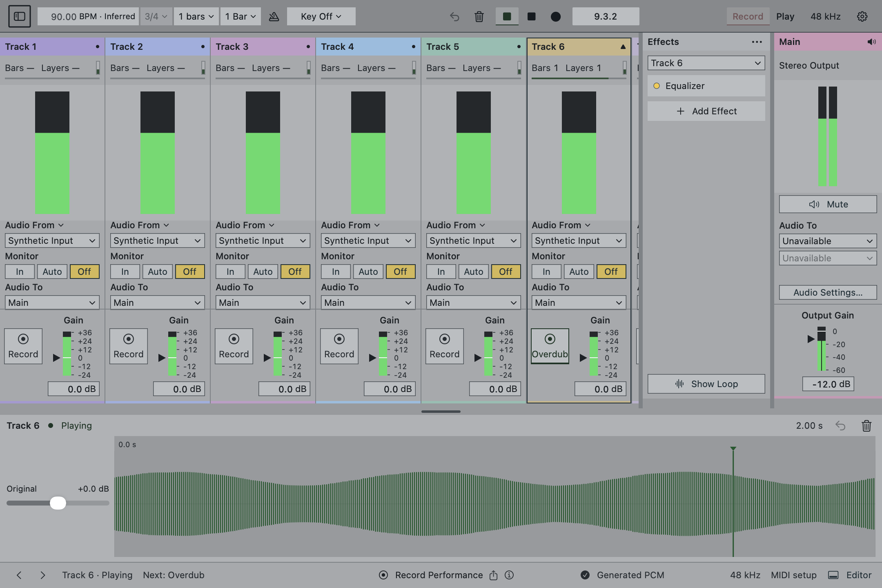Click the round record circle in toolbar
The width and height of the screenshot is (882, 588).
pos(556,16)
